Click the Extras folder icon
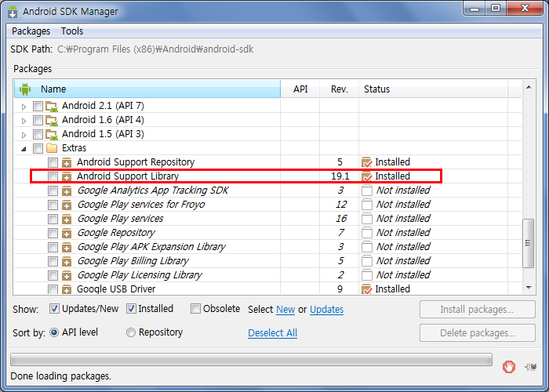This screenshot has width=549, height=392. pos(52,148)
